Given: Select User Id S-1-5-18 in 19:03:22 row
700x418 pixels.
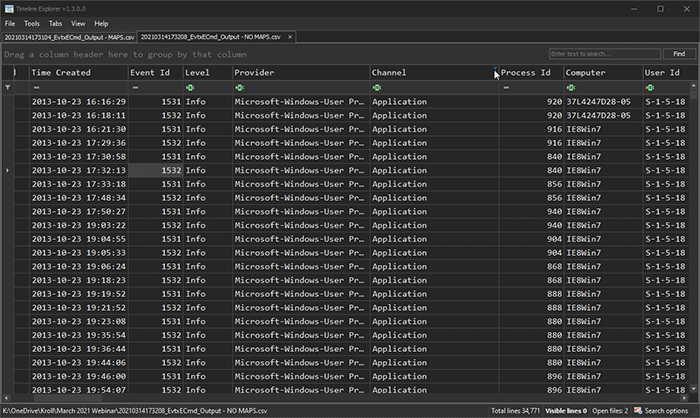Looking at the screenshot, I should (x=667, y=226).
